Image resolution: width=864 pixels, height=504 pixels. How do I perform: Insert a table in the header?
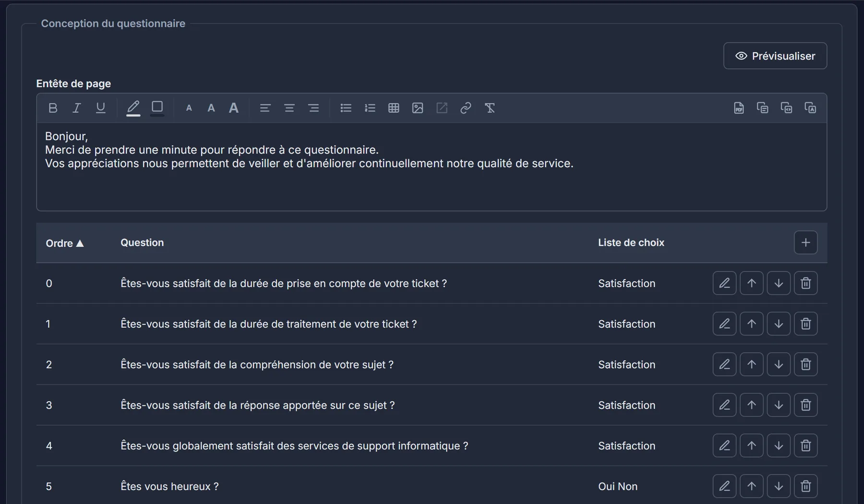point(394,108)
